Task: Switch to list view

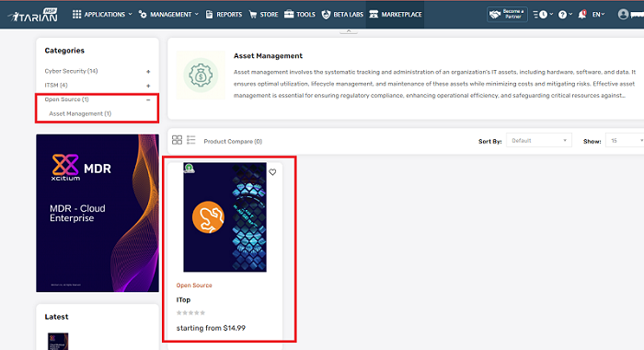Action: pyautogui.click(x=191, y=140)
